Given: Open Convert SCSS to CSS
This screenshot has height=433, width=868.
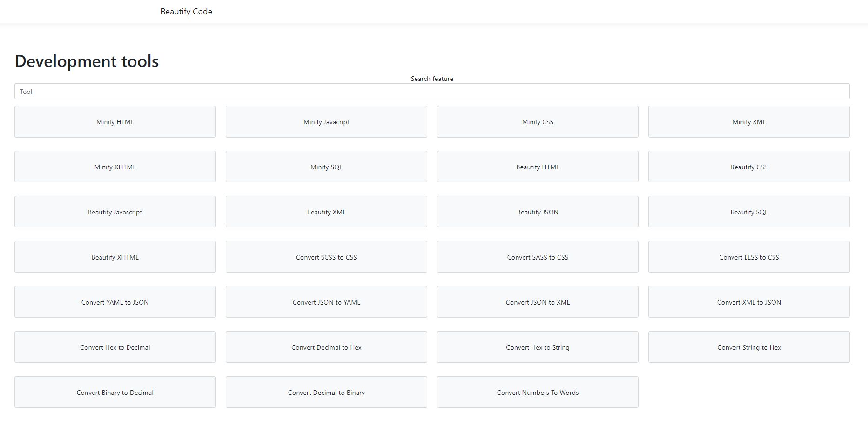Looking at the screenshot, I should coord(326,257).
